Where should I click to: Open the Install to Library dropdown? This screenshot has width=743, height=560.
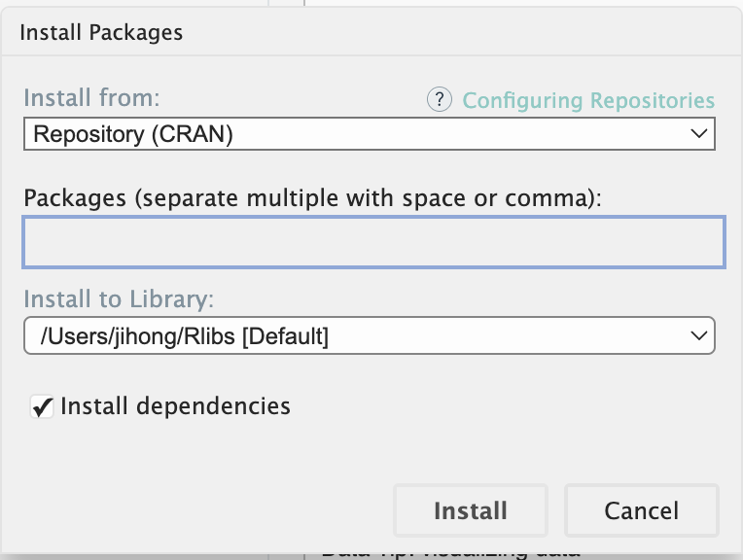click(x=369, y=335)
